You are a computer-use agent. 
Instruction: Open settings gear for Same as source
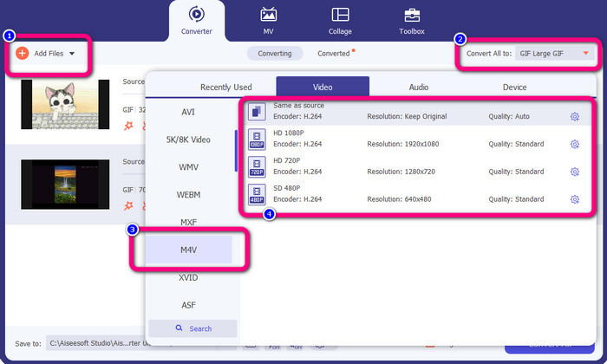click(x=574, y=117)
